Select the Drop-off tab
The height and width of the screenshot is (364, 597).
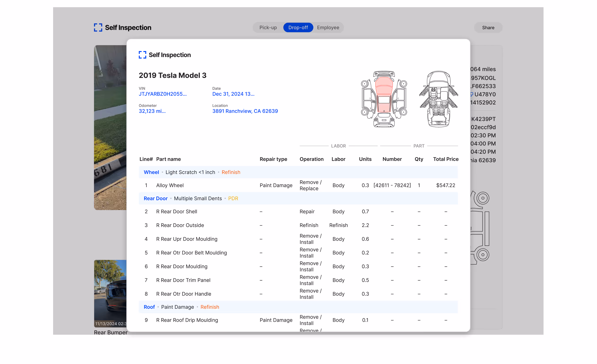click(298, 28)
